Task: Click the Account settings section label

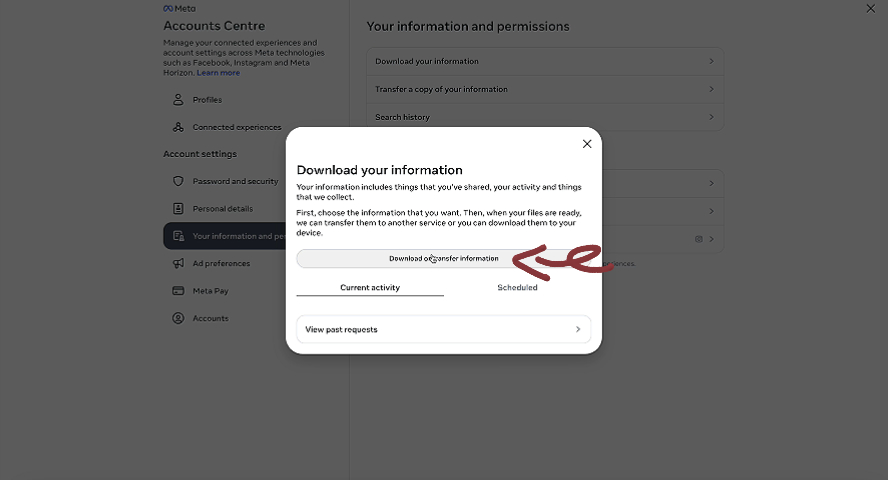Action: coord(200,154)
